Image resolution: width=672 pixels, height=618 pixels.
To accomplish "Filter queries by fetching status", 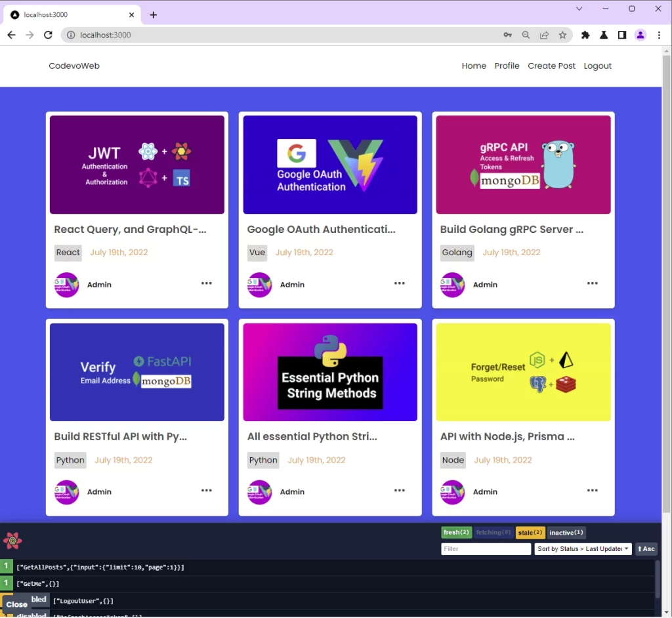I will coord(493,532).
